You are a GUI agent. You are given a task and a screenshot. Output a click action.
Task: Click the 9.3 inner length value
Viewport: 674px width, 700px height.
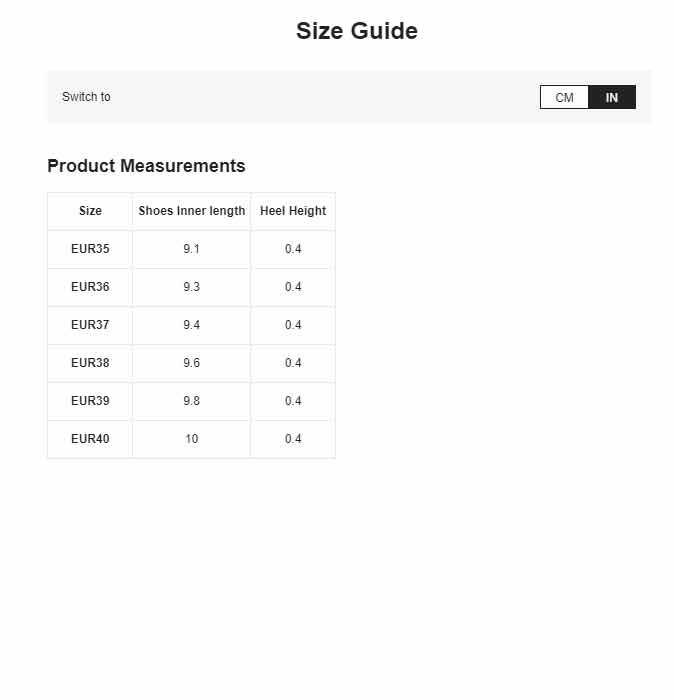click(x=191, y=287)
